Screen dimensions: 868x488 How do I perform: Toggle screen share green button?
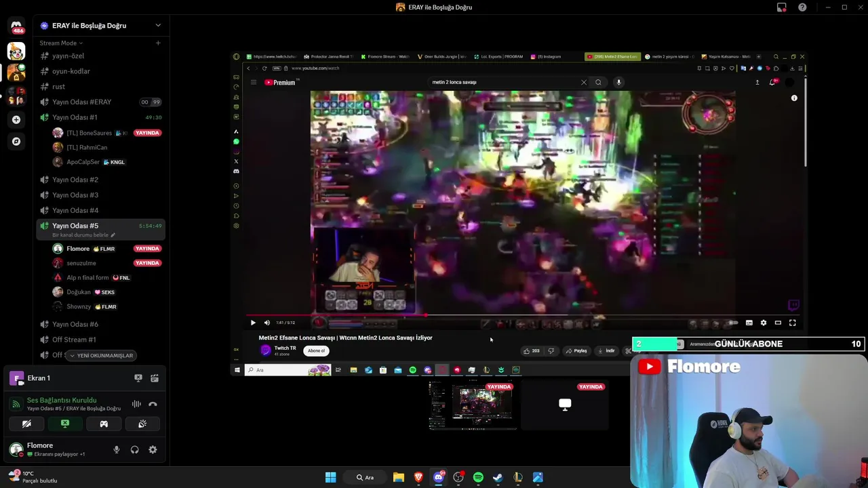pos(65,424)
